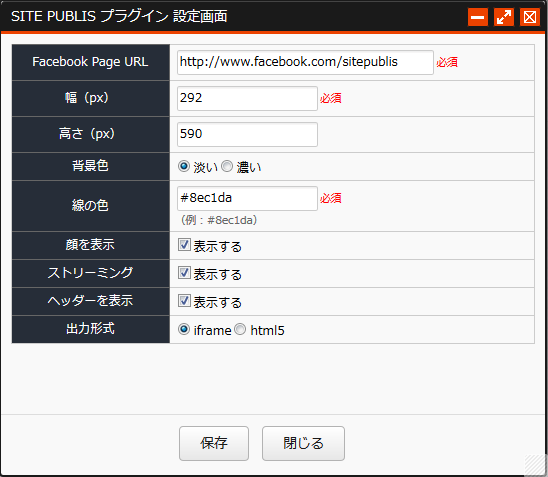
Task: Toggle the ストリーミング checkbox
Action: tap(184, 273)
